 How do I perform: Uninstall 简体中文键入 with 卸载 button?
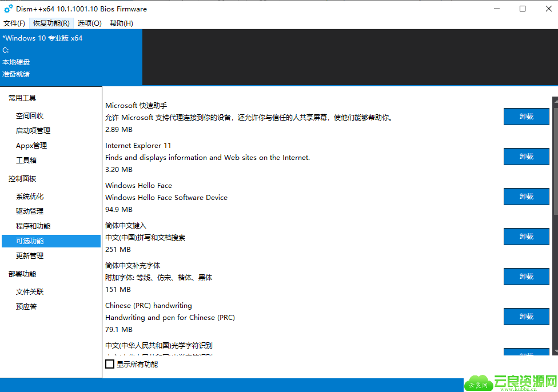(x=527, y=237)
